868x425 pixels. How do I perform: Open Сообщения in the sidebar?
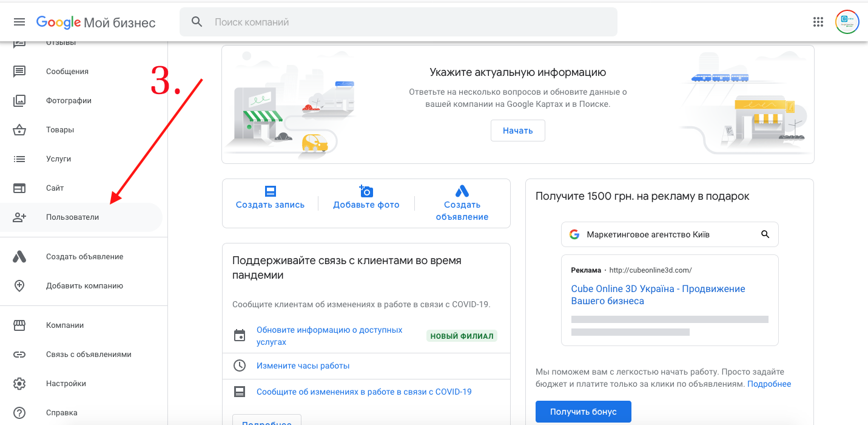[x=67, y=72]
